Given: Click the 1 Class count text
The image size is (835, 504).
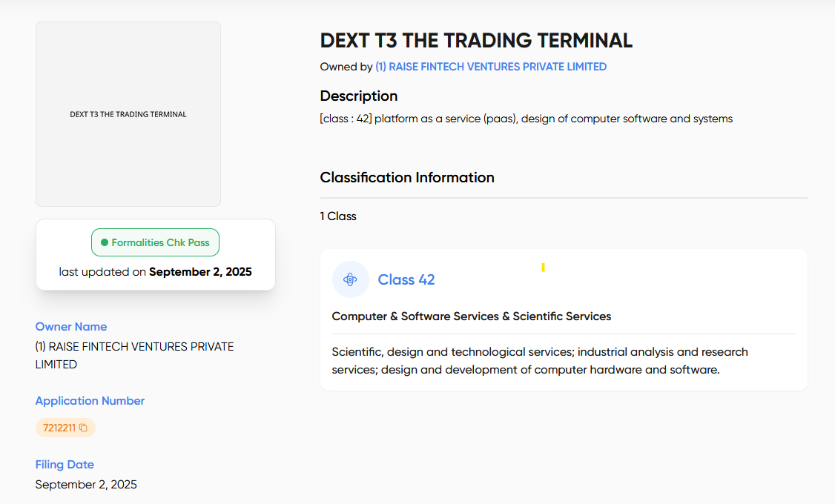Looking at the screenshot, I should (x=338, y=216).
